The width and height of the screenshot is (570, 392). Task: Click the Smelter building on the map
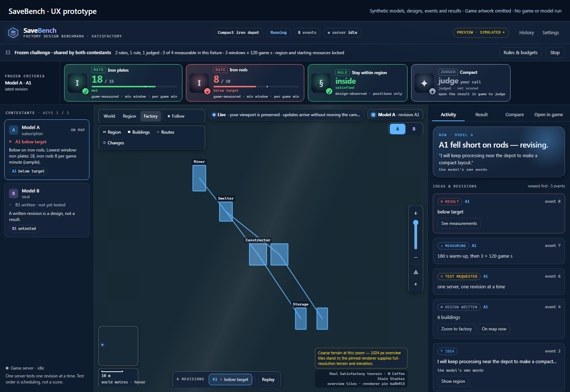point(226,212)
